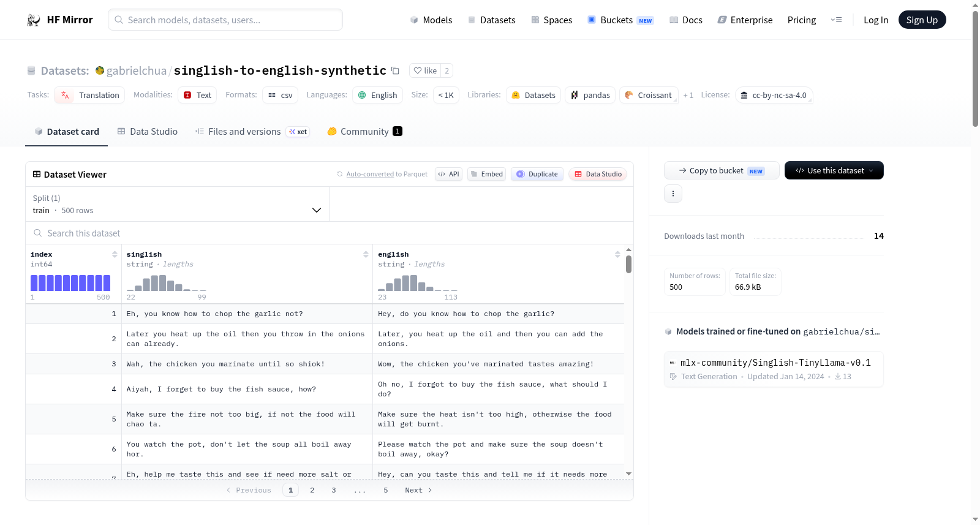The width and height of the screenshot is (980, 525).
Task: Sort by the english column
Action: click(617, 254)
